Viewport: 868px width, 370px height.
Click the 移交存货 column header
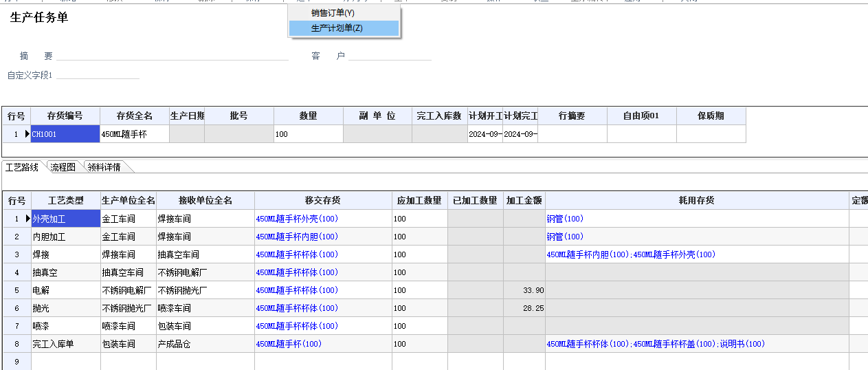323,201
